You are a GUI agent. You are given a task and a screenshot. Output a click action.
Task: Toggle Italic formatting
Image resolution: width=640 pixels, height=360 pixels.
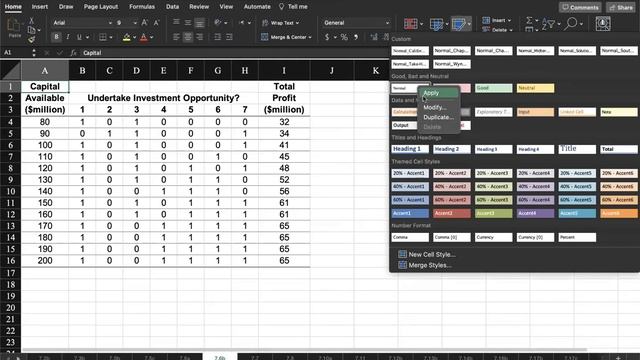coord(68,37)
